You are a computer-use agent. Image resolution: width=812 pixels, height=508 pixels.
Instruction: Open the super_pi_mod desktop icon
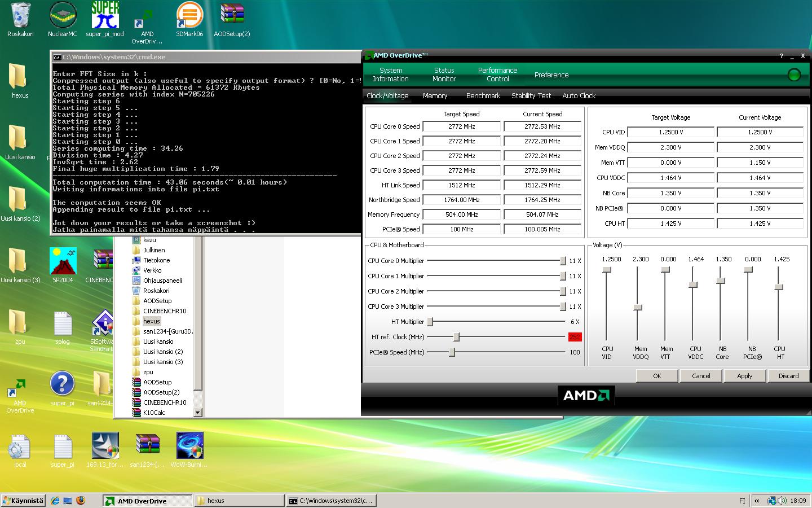[105, 19]
